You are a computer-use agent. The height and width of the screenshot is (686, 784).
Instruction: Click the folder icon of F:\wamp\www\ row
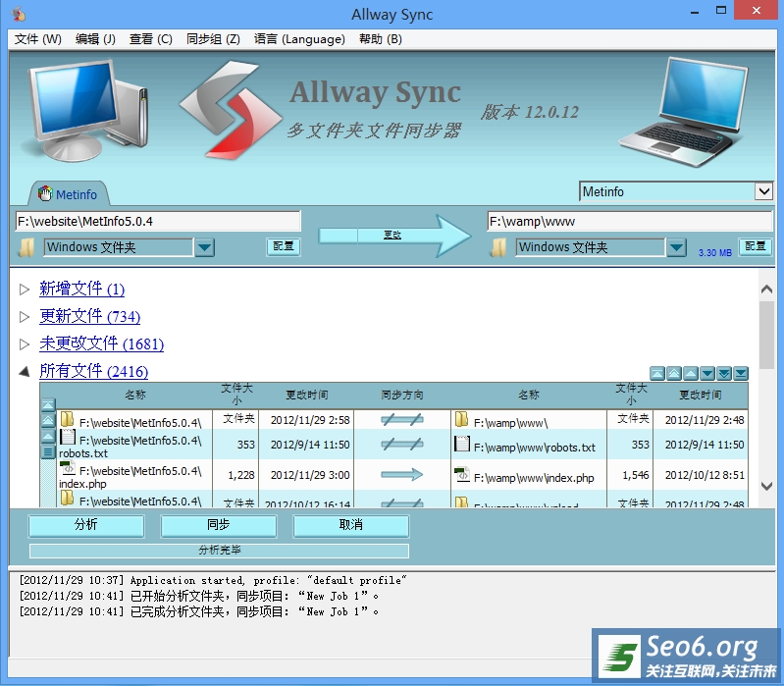tap(462, 419)
